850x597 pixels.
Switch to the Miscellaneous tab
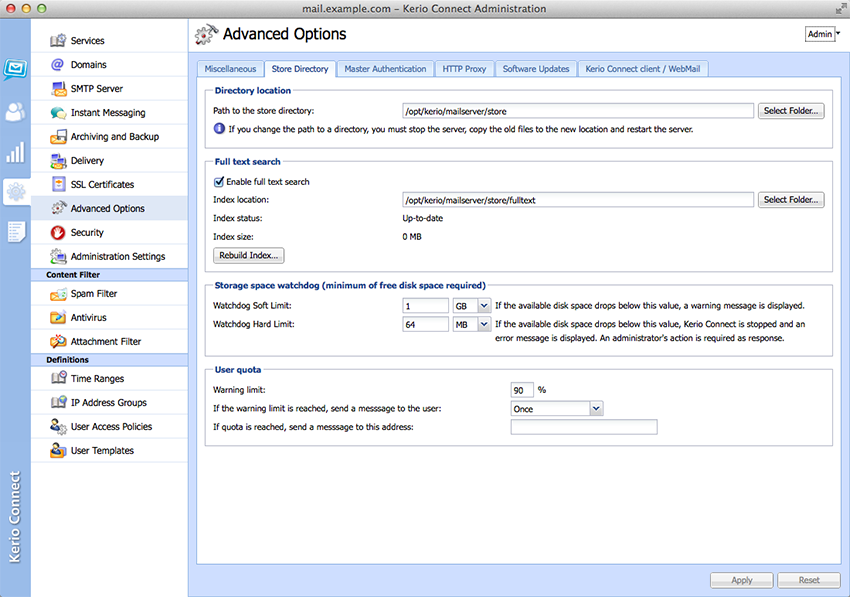click(230, 69)
